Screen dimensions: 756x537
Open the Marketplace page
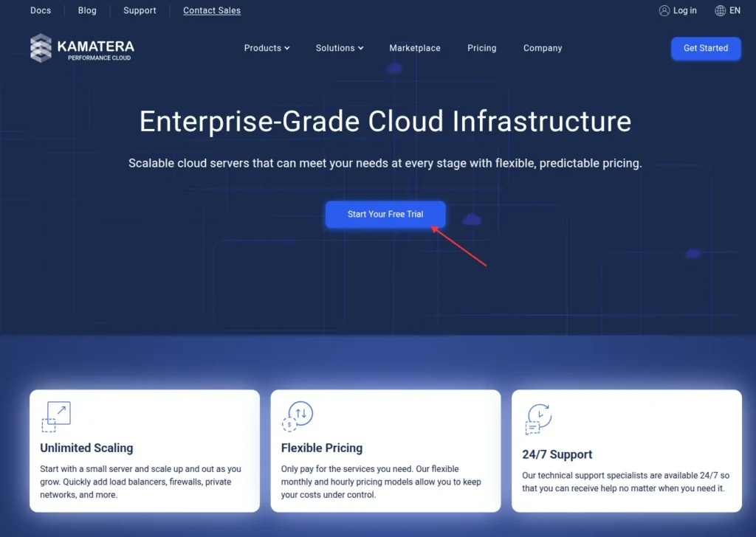pos(415,48)
